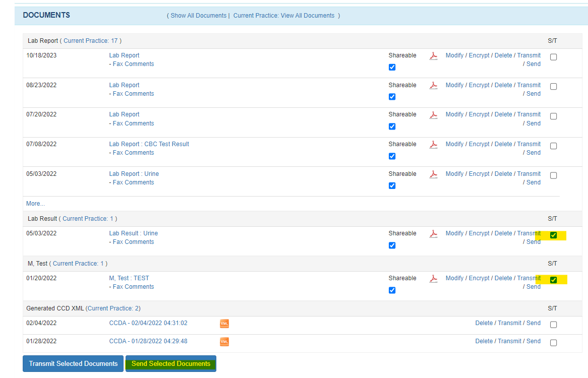Select S/T checkbox for 08/23/2022 Lab Report
588x378 pixels.
(553, 87)
